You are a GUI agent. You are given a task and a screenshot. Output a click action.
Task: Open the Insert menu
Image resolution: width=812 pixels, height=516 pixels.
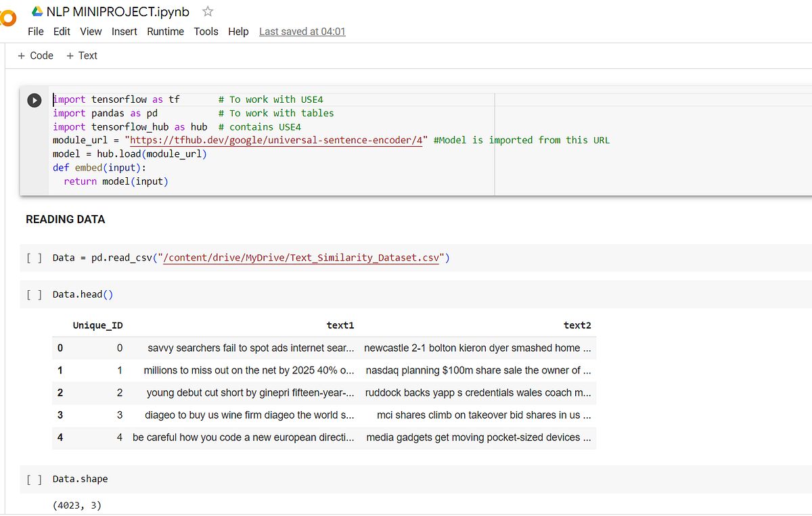(x=125, y=31)
